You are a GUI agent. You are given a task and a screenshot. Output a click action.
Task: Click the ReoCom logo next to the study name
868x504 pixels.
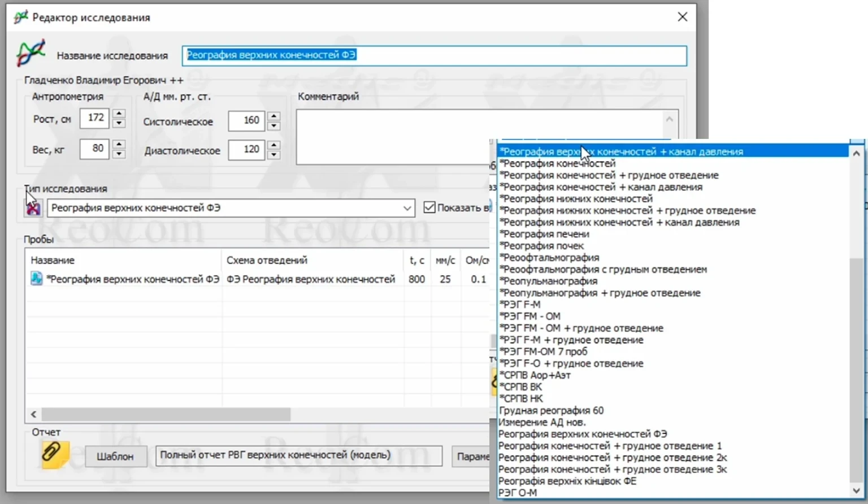(x=31, y=54)
